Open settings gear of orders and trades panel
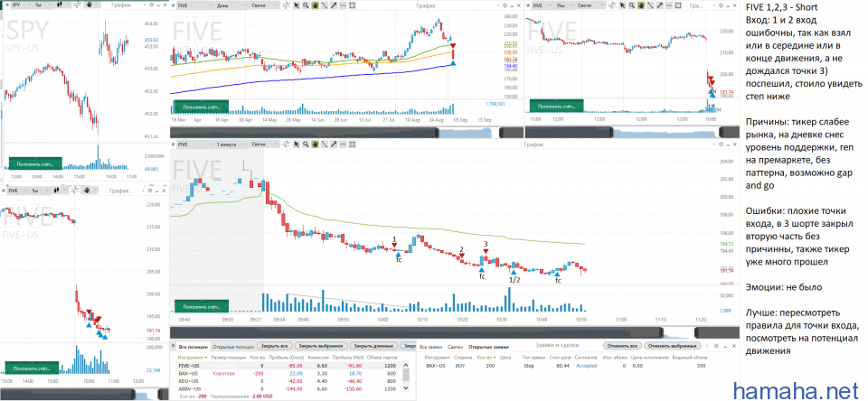 click(x=716, y=346)
